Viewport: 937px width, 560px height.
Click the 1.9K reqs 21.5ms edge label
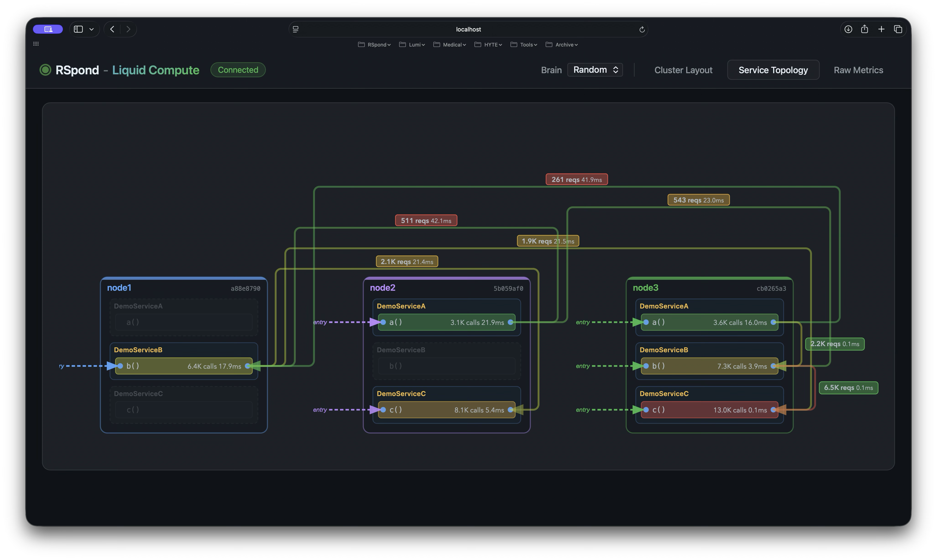(x=548, y=241)
